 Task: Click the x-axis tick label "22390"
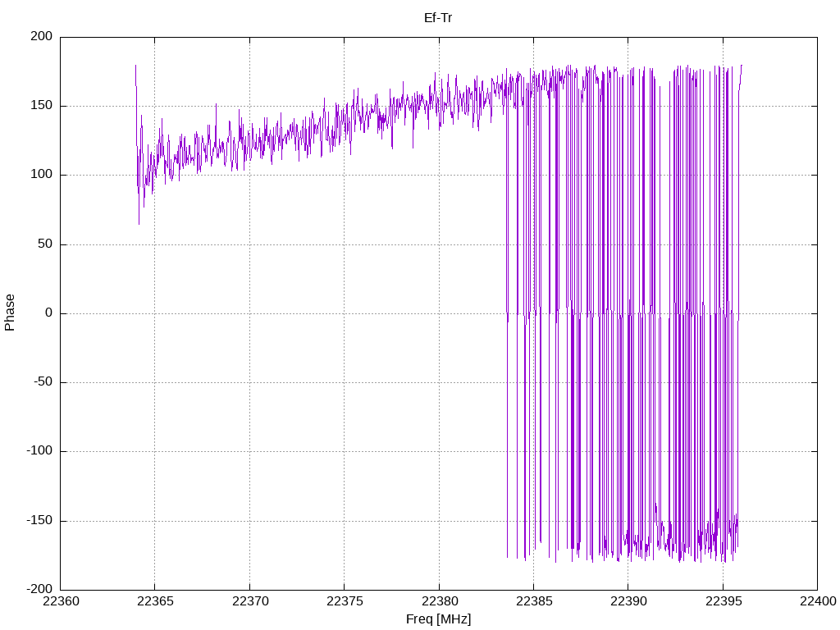click(x=628, y=601)
